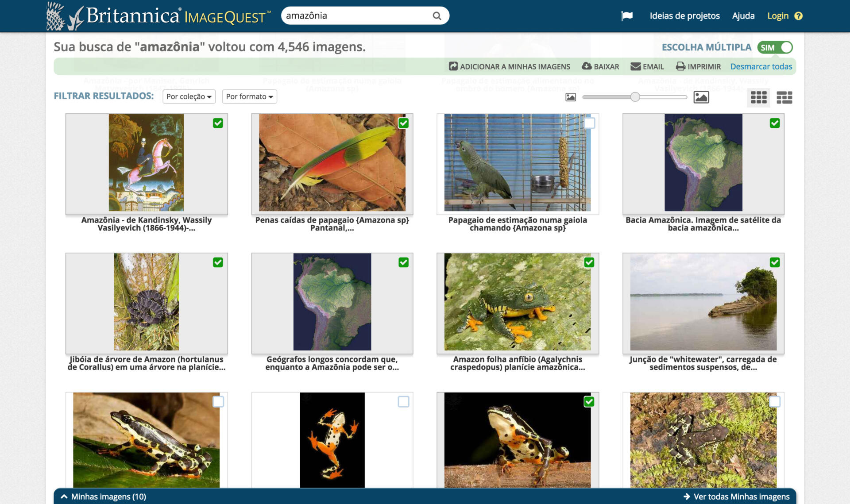Click the search magnifying glass icon
This screenshot has height=504, width=850.
pos(437,15)
